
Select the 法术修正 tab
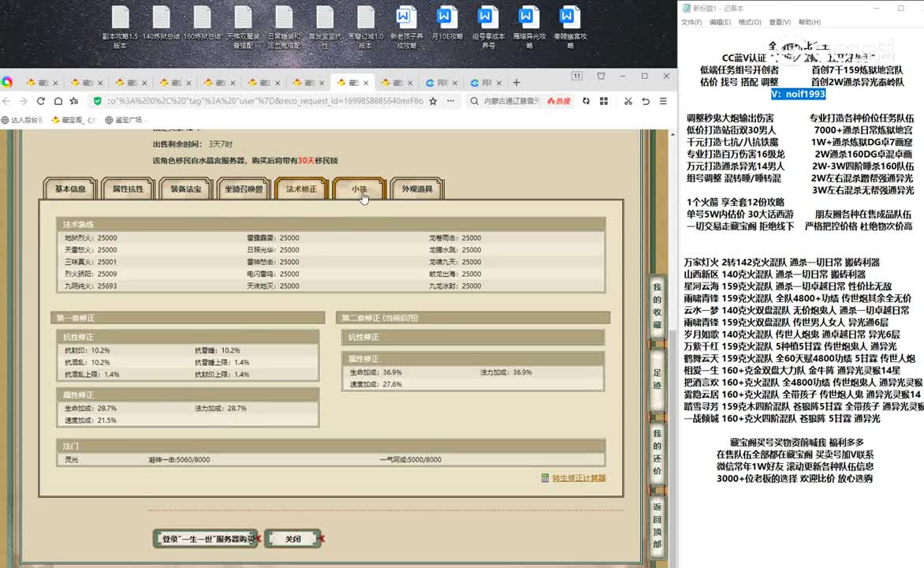pos(301,189)
